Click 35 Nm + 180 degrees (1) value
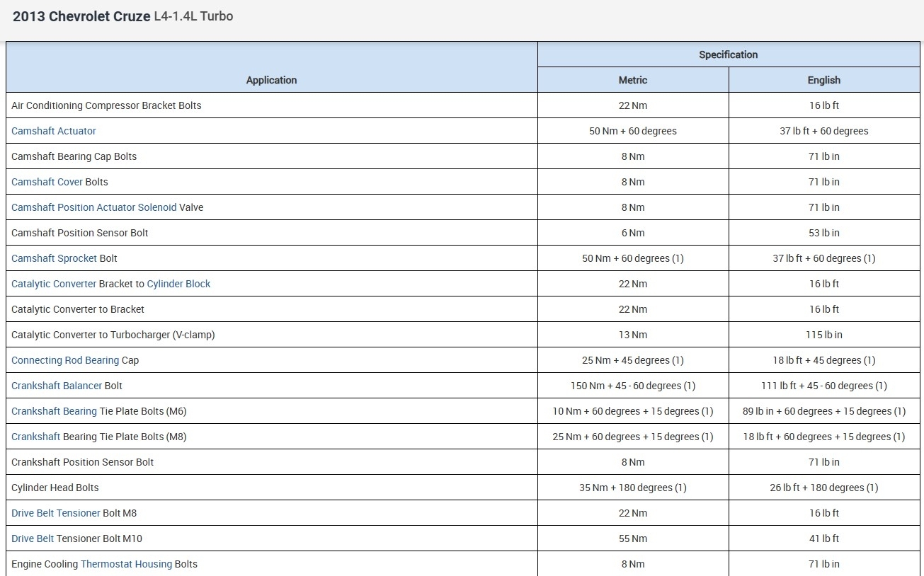 point(633,488)
